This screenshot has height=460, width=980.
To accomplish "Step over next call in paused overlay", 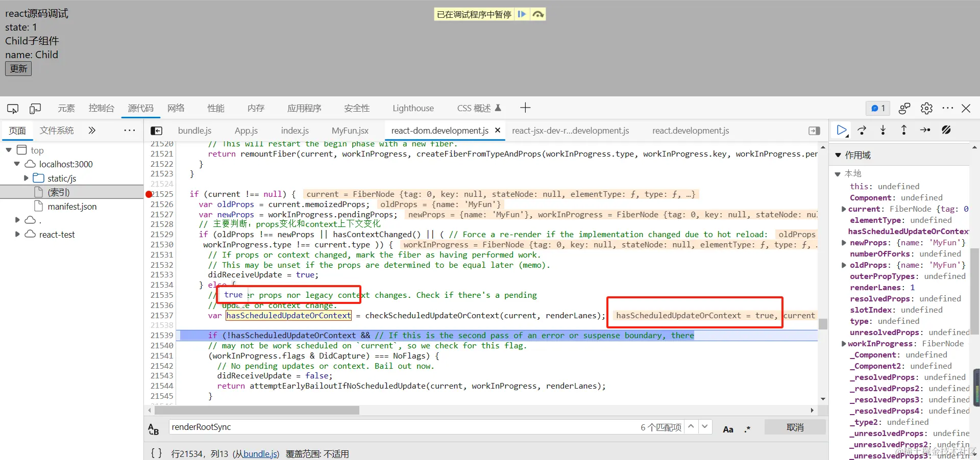I will (538, 14).
